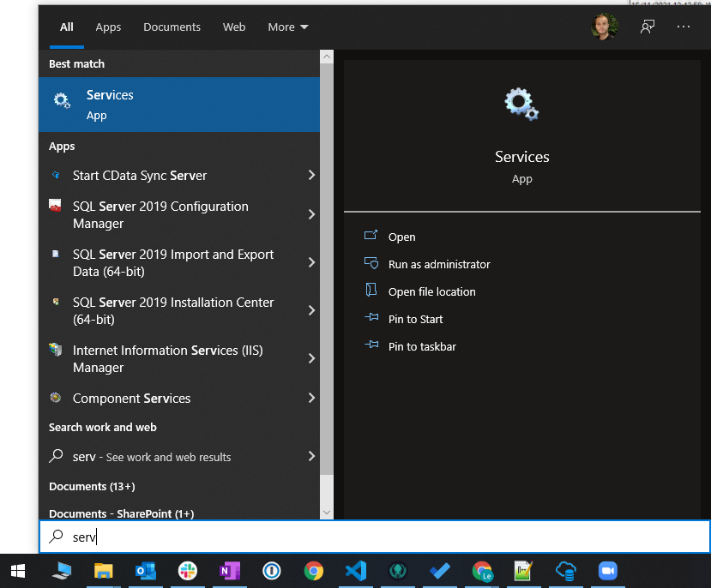Open OneNote from the taskbar

pos(230,571)
